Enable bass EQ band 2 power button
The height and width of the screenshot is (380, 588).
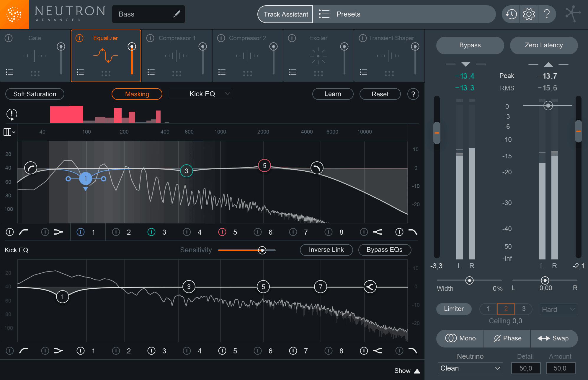[x=116, y=232]
